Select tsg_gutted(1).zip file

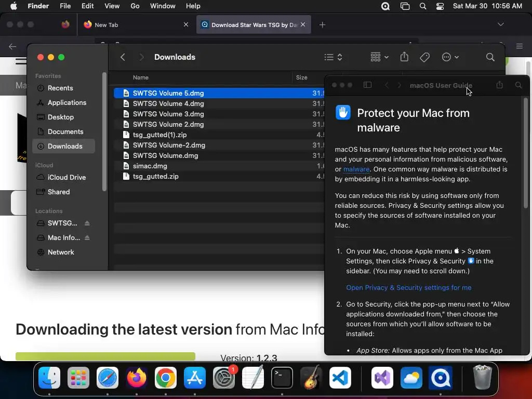tap(219, 135)
